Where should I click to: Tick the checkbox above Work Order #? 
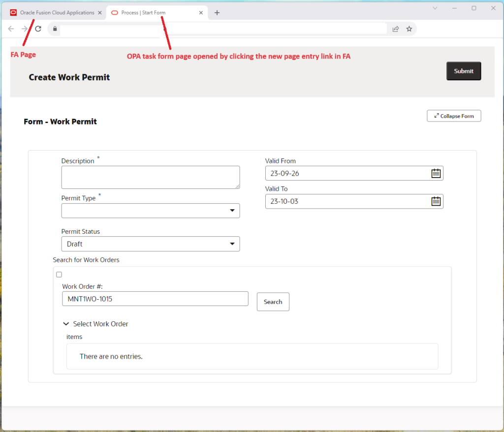(x=59, y=274)
